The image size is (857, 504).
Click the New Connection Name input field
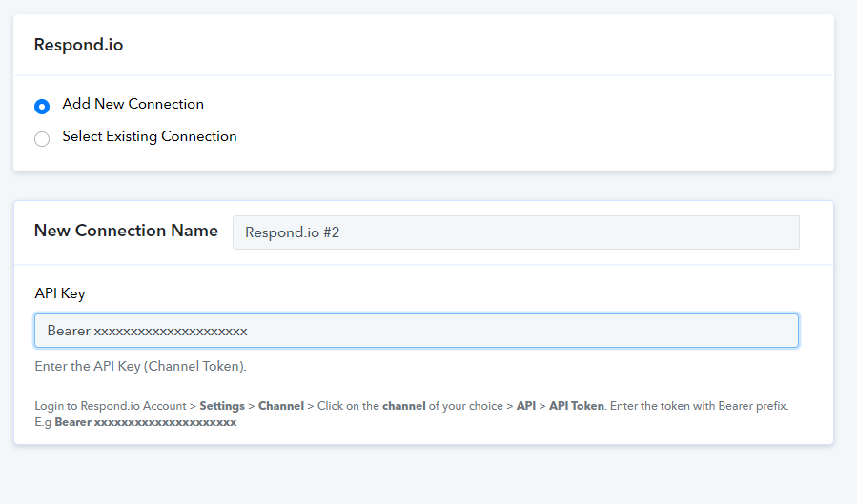click(x=516, y=232)
